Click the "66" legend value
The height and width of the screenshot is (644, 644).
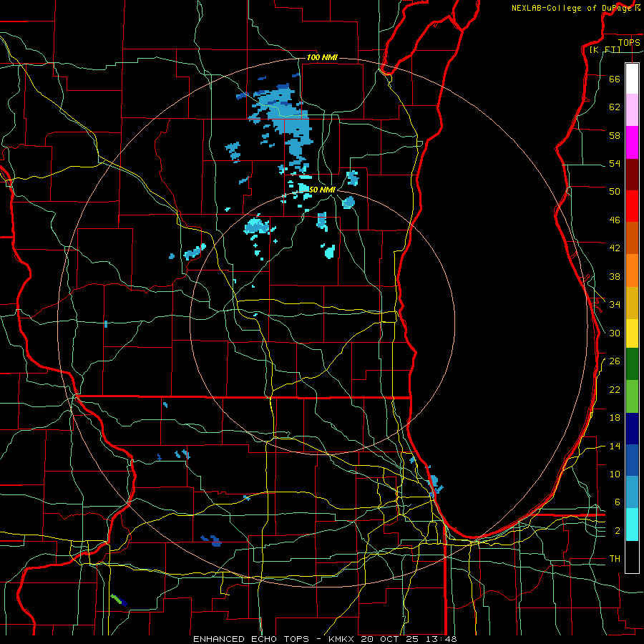(615, 79)
